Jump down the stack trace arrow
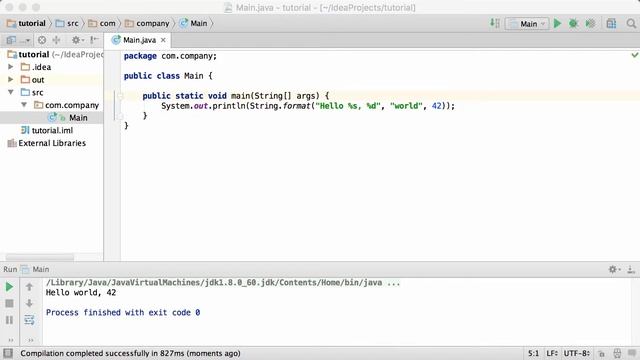 point(29,303)
